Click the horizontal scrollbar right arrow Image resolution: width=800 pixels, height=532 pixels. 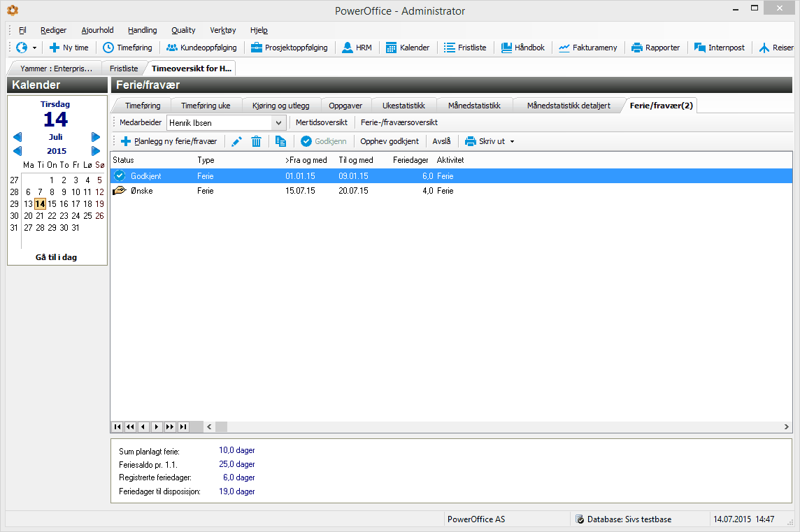(x=786, y=427)
